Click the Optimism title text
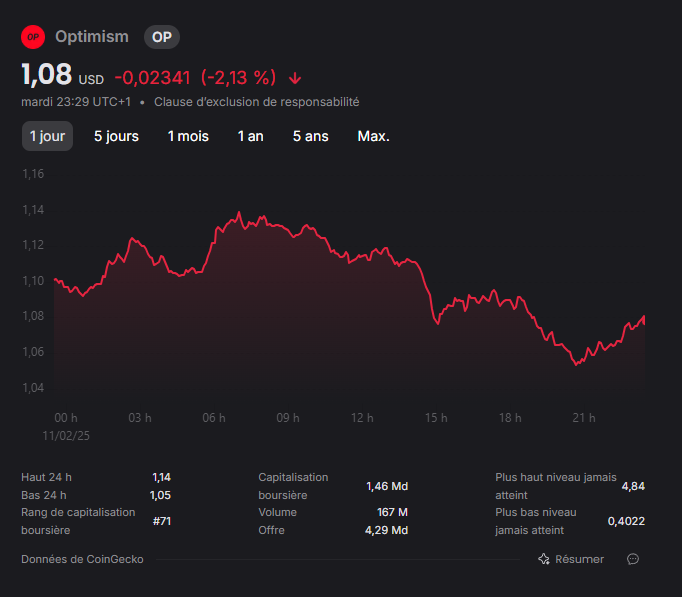The image size is (682, 597). [92, 37]
